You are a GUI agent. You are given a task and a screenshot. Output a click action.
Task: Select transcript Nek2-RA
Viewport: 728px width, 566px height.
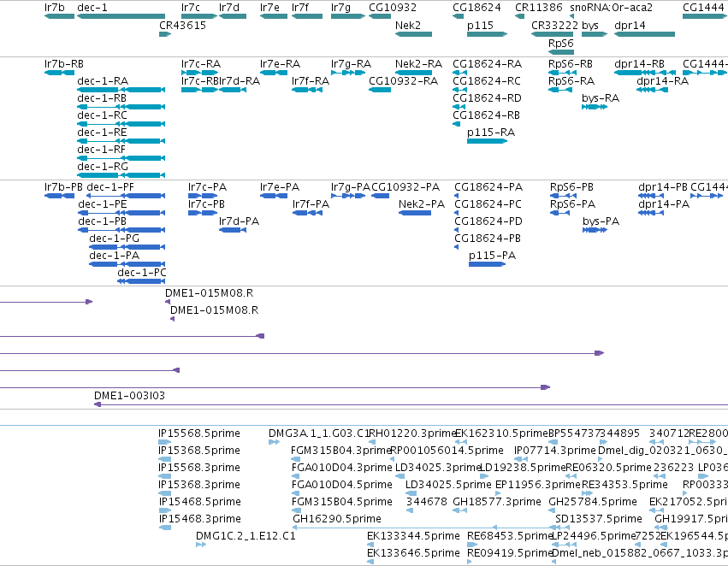413,73
